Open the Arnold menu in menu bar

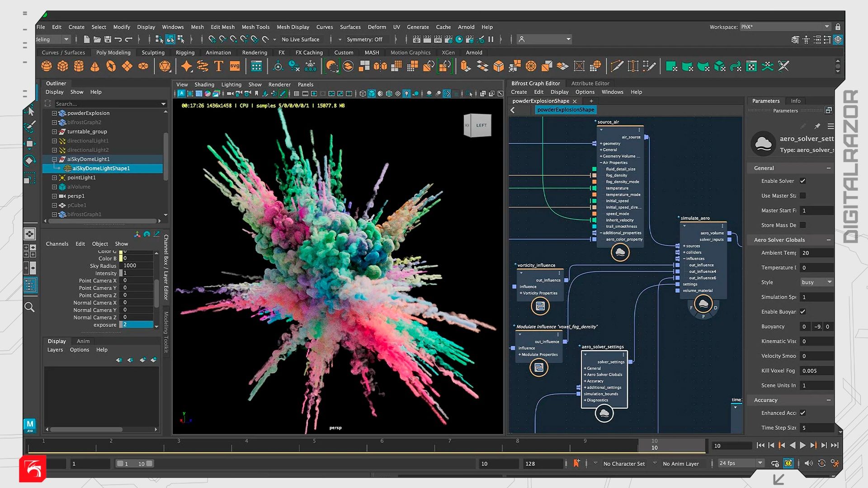(x=466, y=27)
